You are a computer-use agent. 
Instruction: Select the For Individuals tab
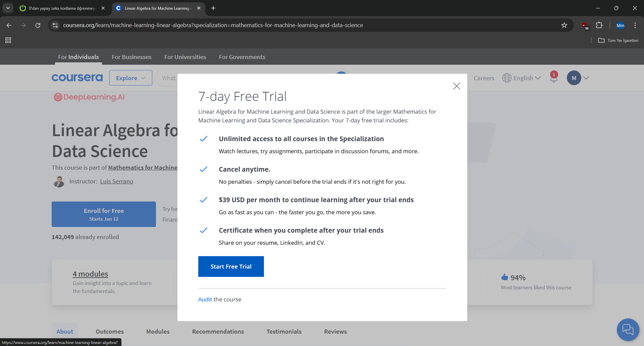coord(78,57)
